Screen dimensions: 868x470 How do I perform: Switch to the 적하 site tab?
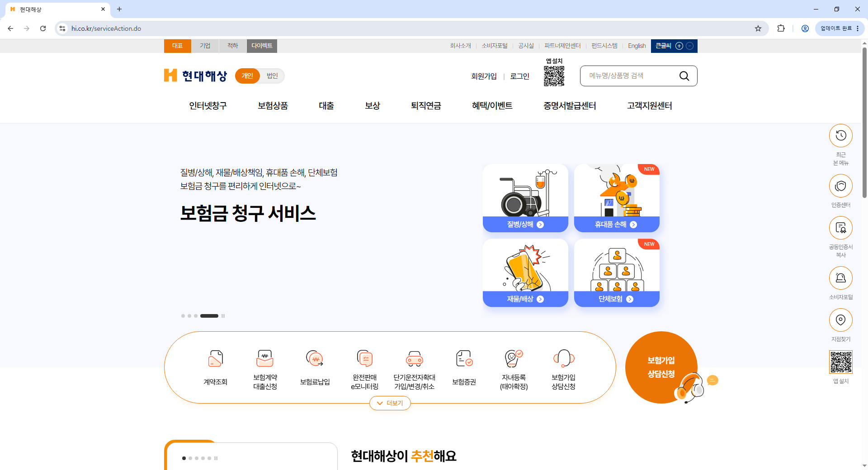tap(233, 46)
